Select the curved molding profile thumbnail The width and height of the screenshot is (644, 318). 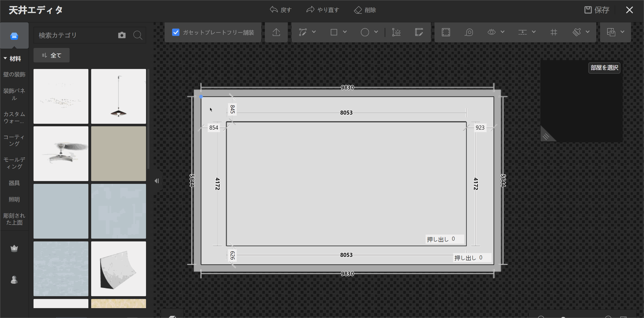click(119, 269)
